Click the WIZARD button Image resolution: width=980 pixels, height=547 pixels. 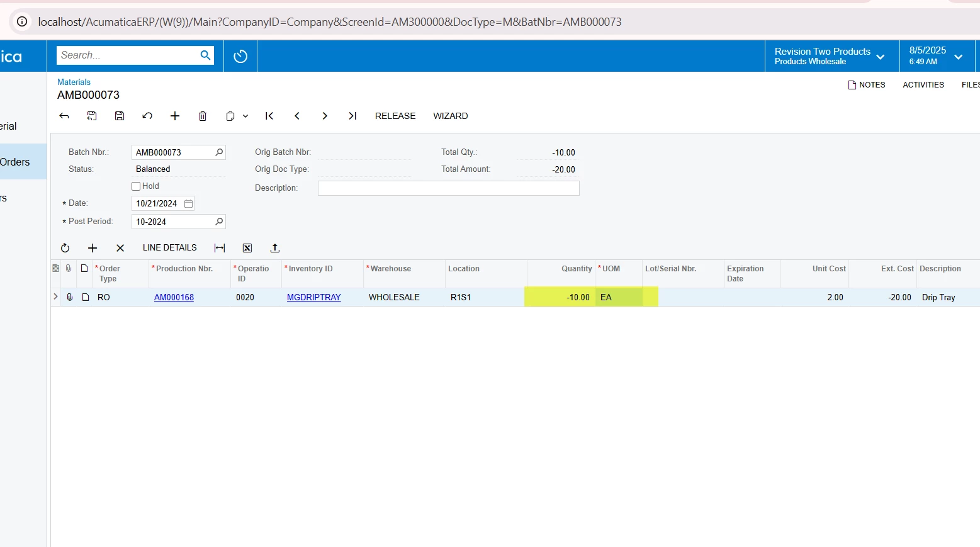click(x=451, y=116)
